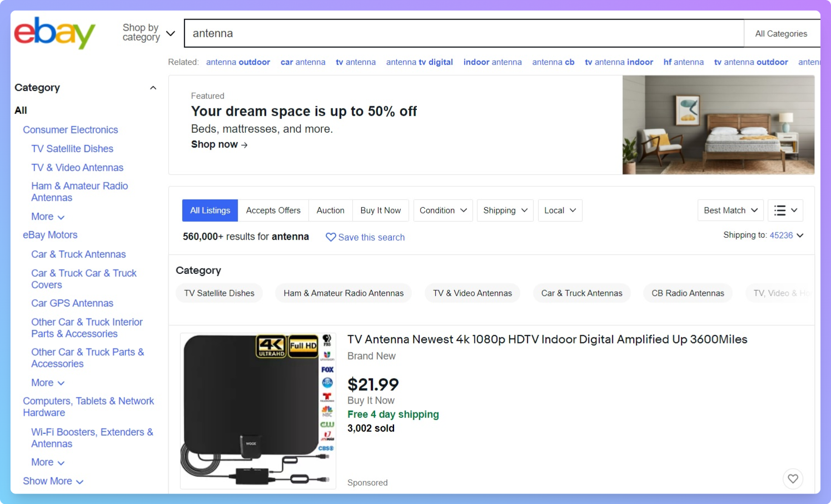Viewport: 831px width, 504px height.
Task: Open Ham & Amateur Radio Antennas in sidebar
Action: 79,192
